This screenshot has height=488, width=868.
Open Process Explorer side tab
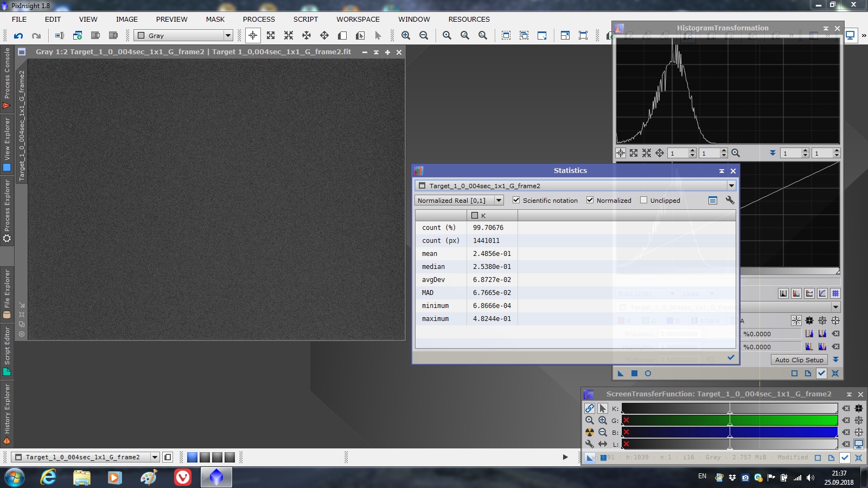[7, 211]
